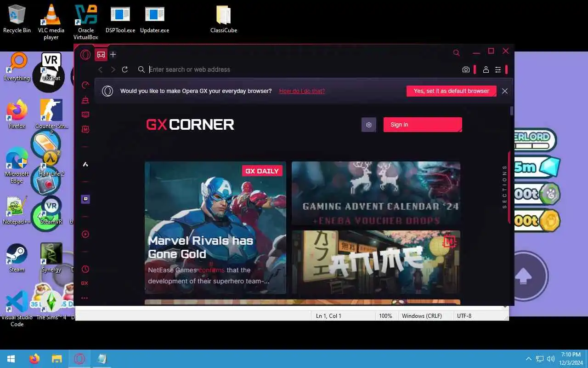Expand the SECTIONS side panel

505,187
